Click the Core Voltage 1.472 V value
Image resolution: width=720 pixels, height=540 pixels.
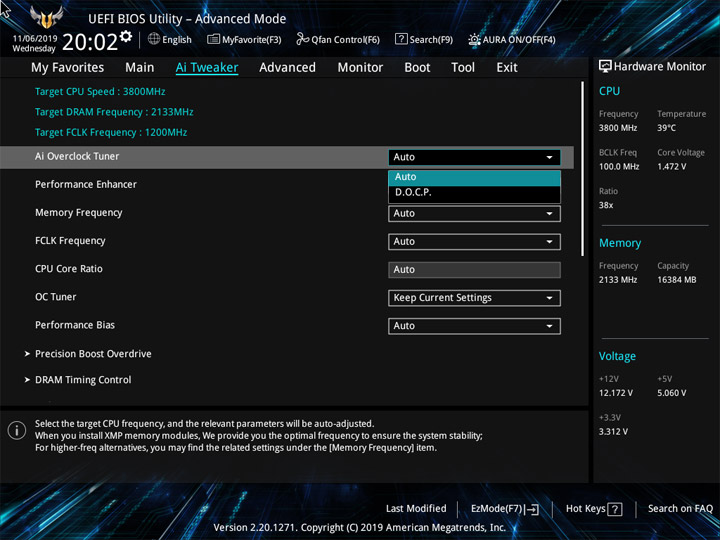coord(672,167)
